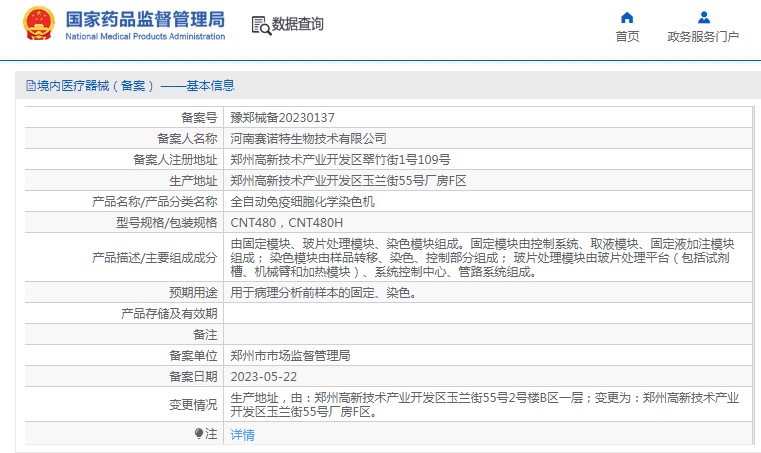
Task: Click the document icon before 境内医疗器械
Action: pos(31,86)
